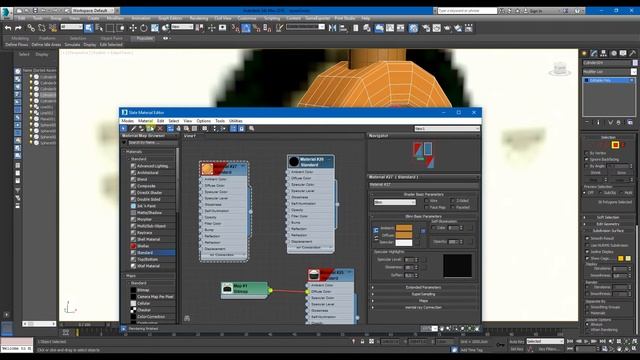Image resolution: width=640 pixels, height=360 pixels.
Task: Click the Play Animation button
Action: tap(587, 341)
